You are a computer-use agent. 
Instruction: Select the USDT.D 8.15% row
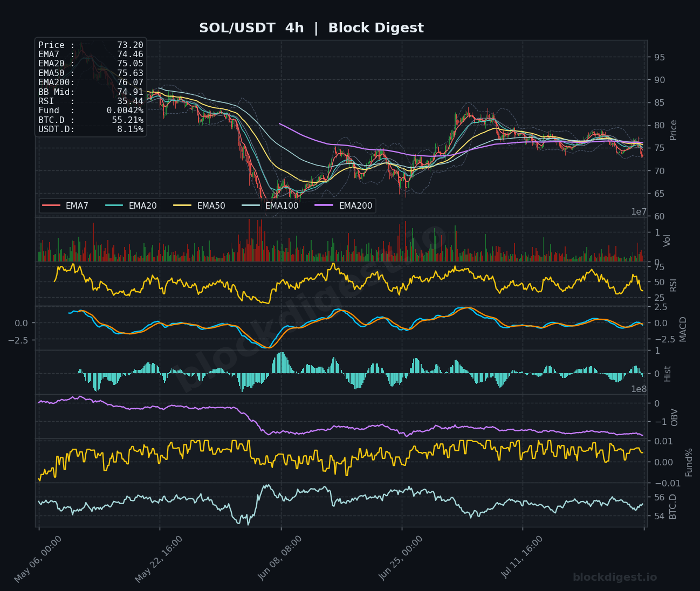pyautogui.click(x=91, y=129)
